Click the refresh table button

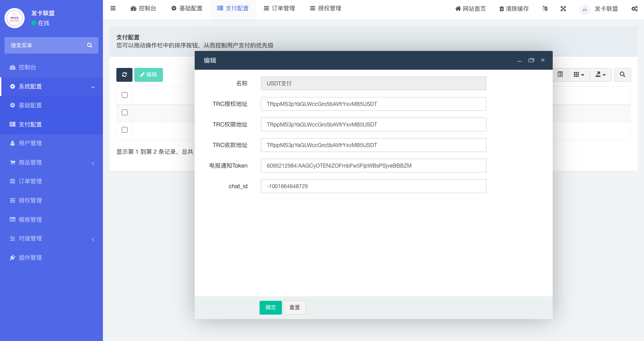(x=124, y=75)
